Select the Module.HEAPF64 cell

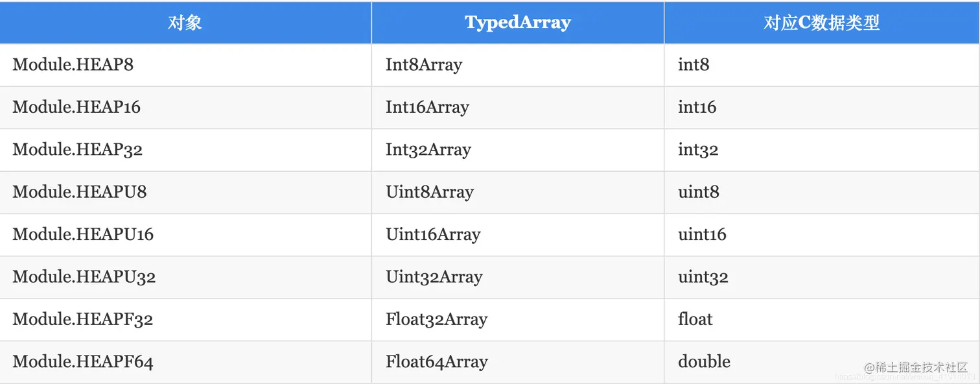click(x=83, y=362)
